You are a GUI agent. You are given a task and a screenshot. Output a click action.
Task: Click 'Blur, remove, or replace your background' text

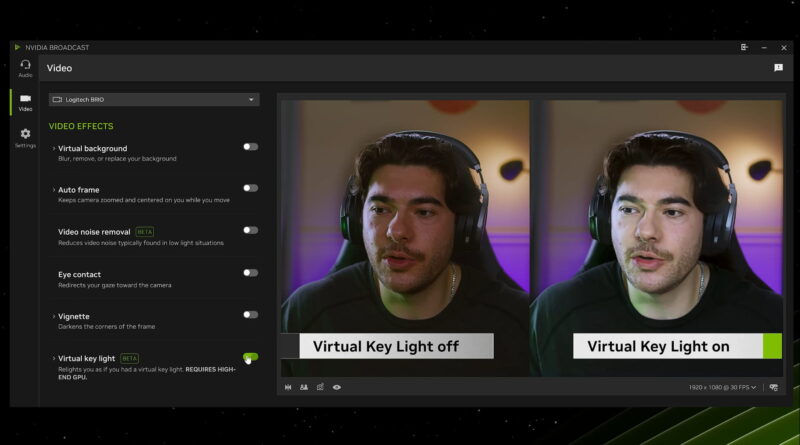pyautogui.click(x=117, y=159)
